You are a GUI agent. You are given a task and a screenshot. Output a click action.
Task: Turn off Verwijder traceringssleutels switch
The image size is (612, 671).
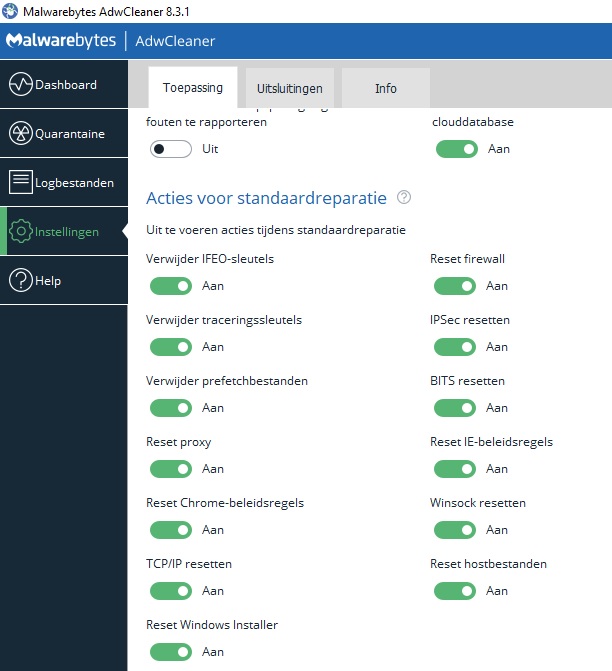[170, 347]
